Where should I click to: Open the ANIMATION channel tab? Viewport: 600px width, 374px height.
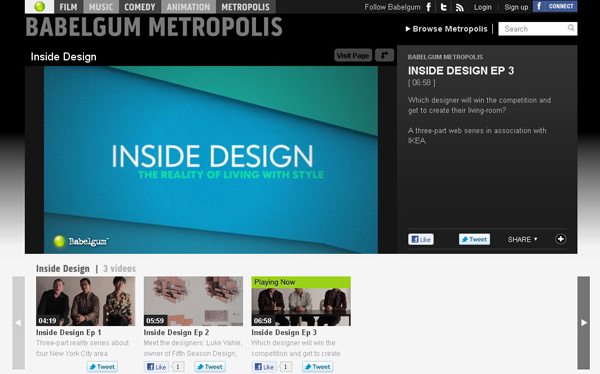[188, 7]
